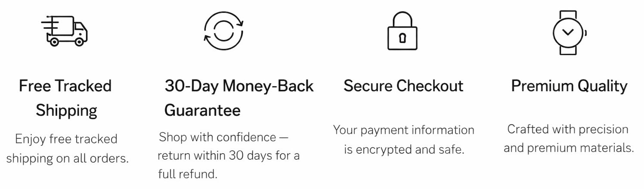This screenshot has height=189, width=644.
Task: Select the Premium Quality heading
Action: (x=569, y=86)
